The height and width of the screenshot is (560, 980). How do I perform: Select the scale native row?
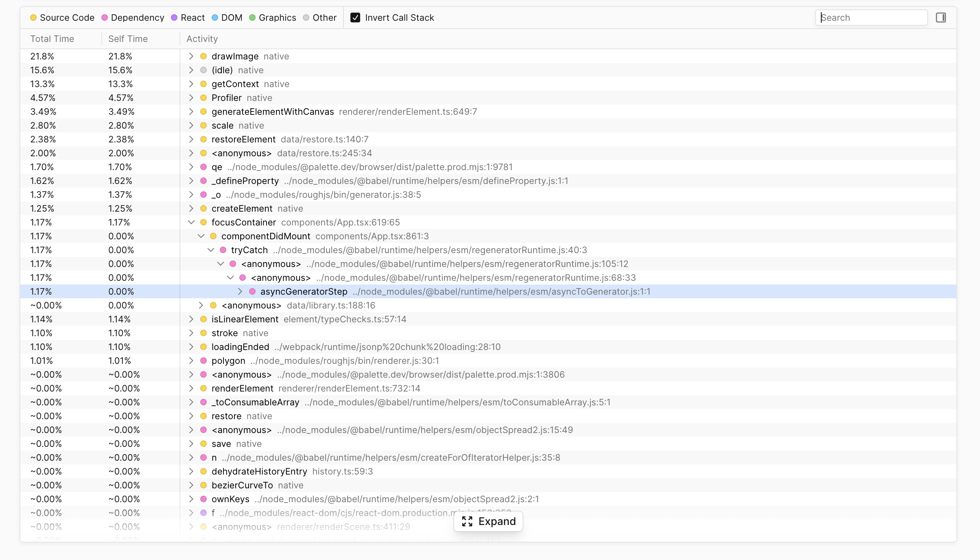coord(488,125)
